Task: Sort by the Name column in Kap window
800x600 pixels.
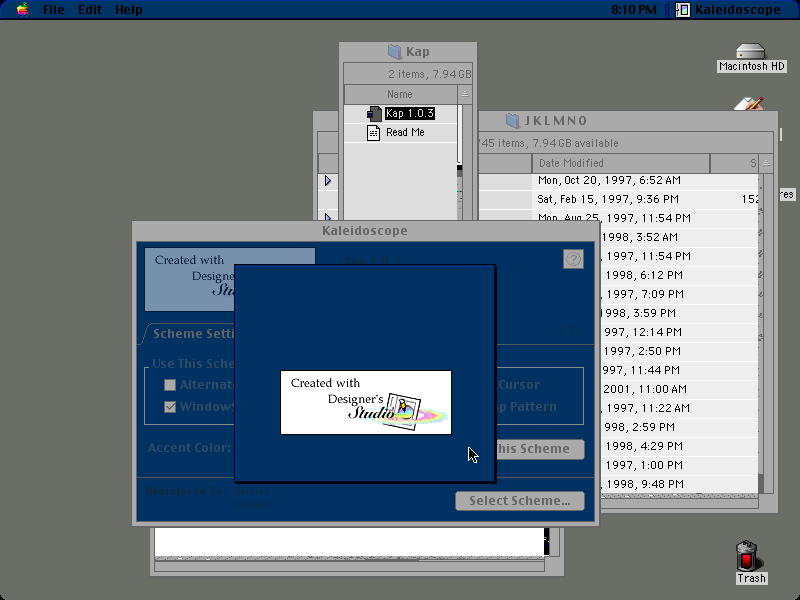Action: (x=400, y=94)
